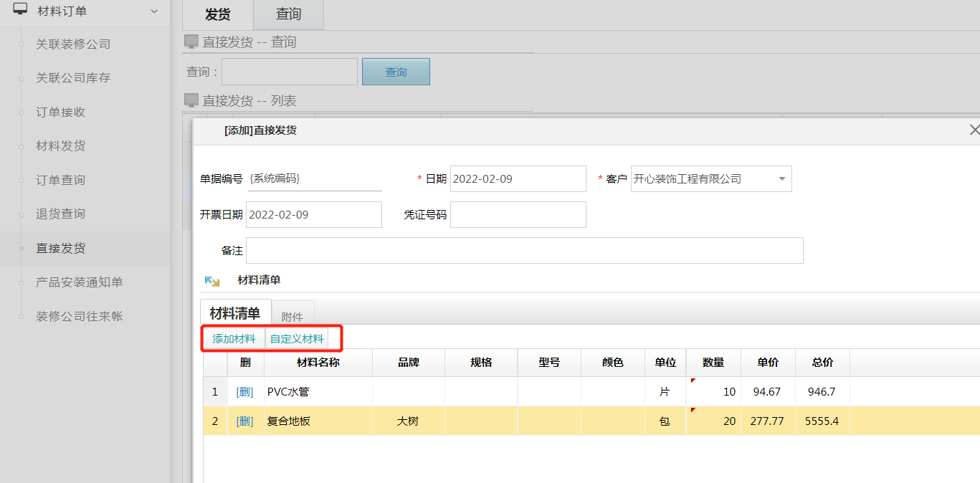Click the 自定义材料 button
This screenshot has height=483, width=980.
[x=297, y=338]
